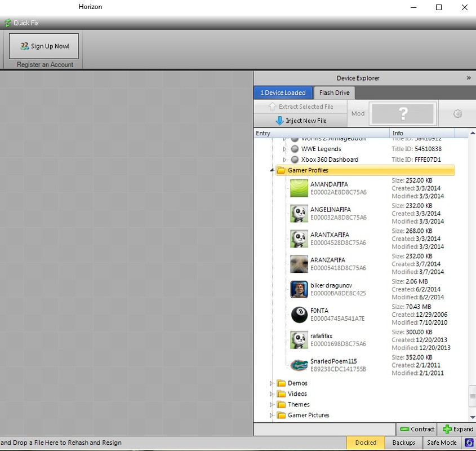Collapse the Gamer Profiles folder
Image resolution: width=476 pixels, height=451 pixels.
click(x=272, y=170)
